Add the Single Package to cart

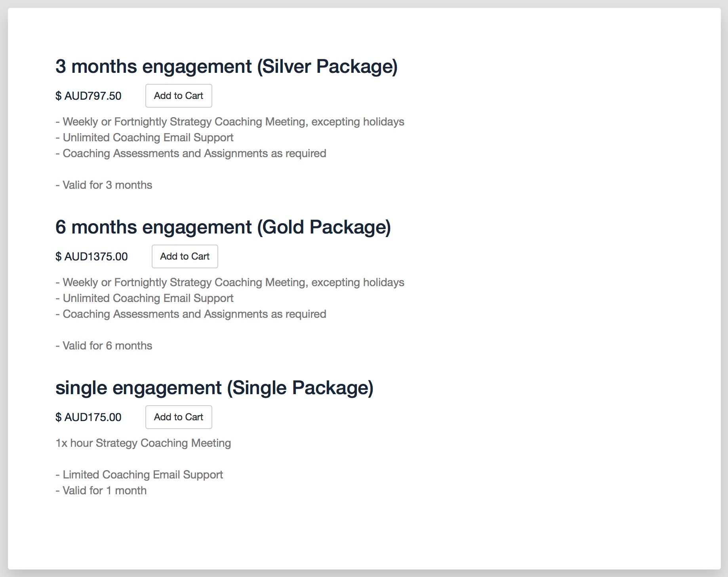coord(179,417)
